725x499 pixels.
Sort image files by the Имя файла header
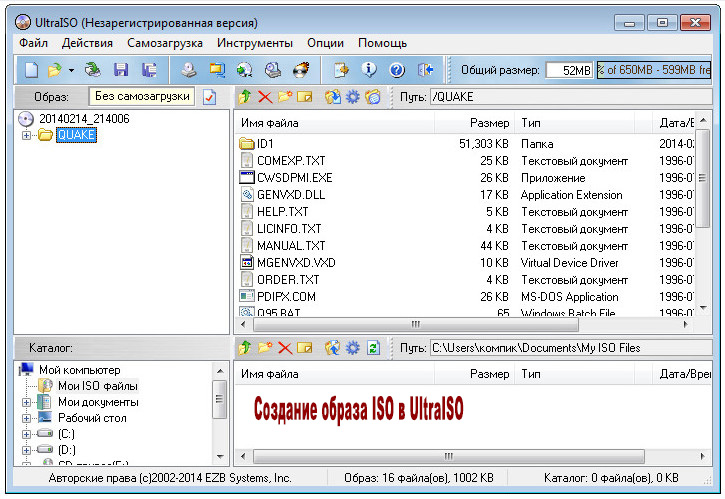pos(335,123)
